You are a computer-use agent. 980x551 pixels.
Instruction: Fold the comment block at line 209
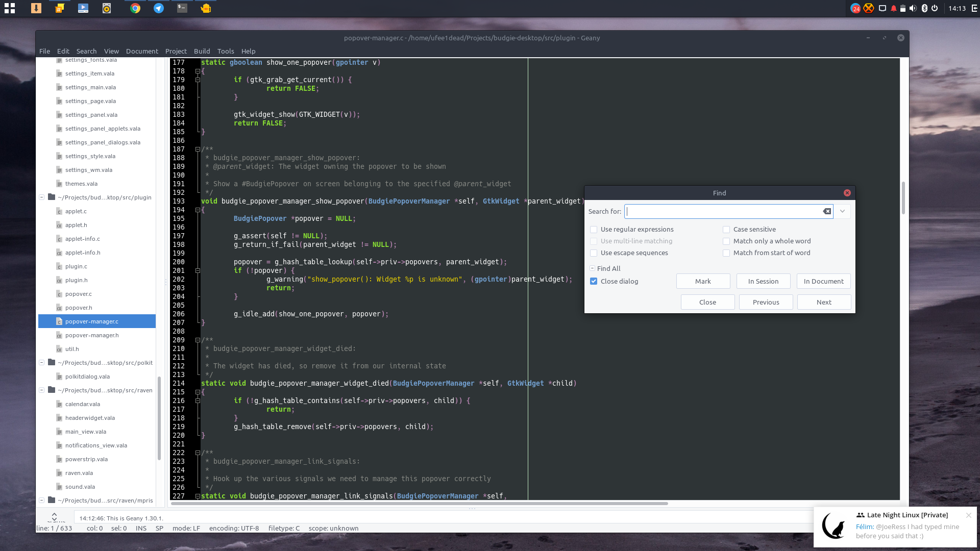pos(198,340)
